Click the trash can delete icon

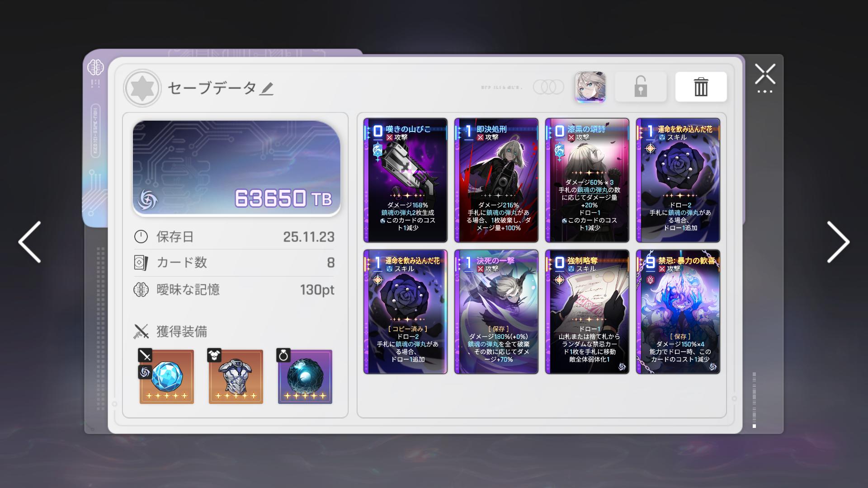pos(701,86)
